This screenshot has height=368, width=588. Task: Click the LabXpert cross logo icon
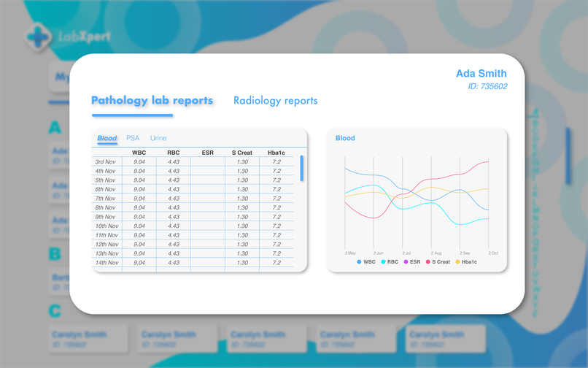[37, 37]
